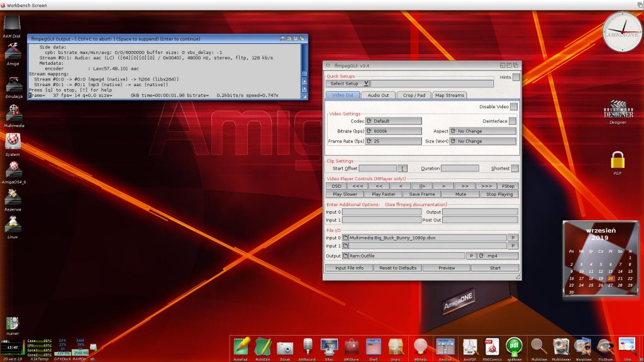Image resolution: width=644 pixels, height=362 pixels.
Task: Open PGP padlock desktop icon
Action: [618, 160]
